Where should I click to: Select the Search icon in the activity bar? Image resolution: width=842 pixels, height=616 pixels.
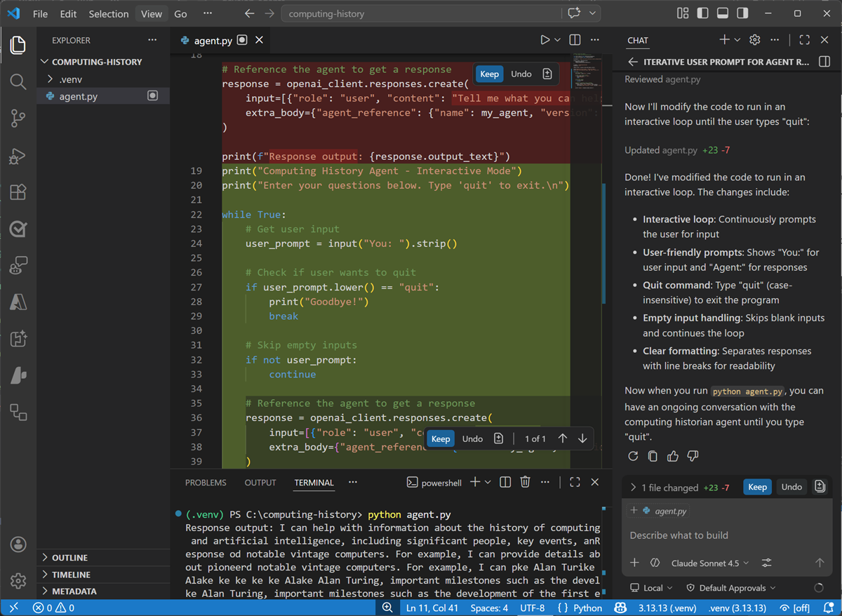click(18, 82)
